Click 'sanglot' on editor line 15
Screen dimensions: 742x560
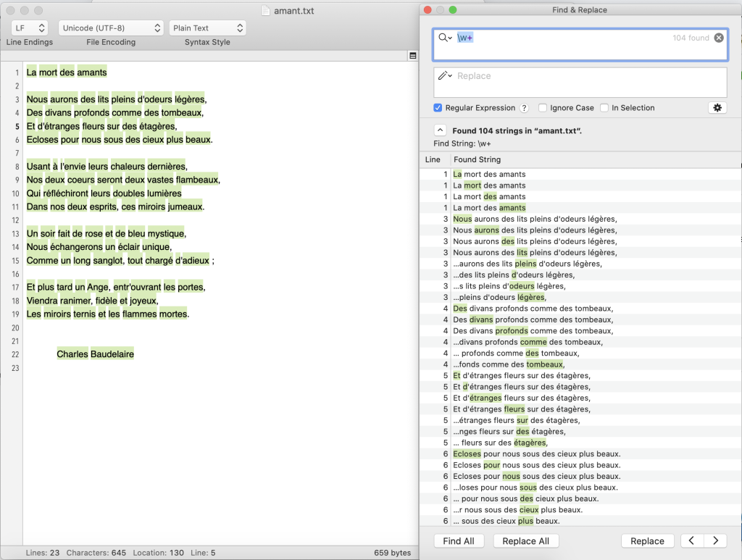[109, 261]
